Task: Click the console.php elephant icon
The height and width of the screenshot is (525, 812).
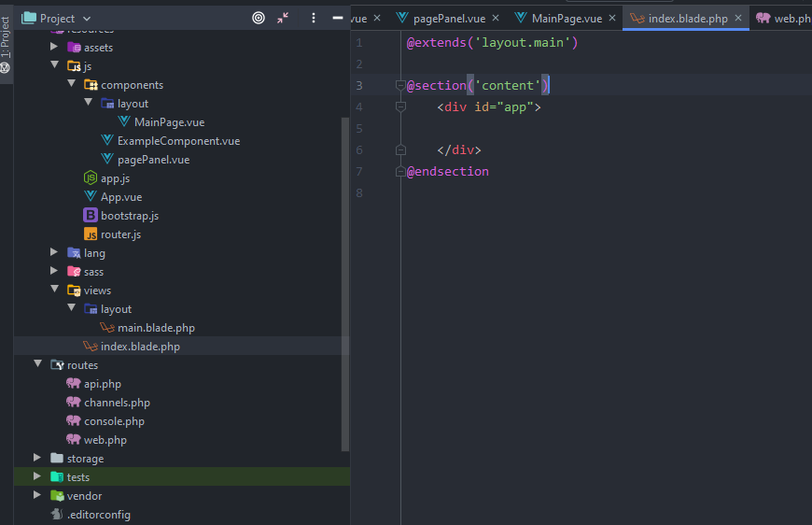Action: [74, 420]
